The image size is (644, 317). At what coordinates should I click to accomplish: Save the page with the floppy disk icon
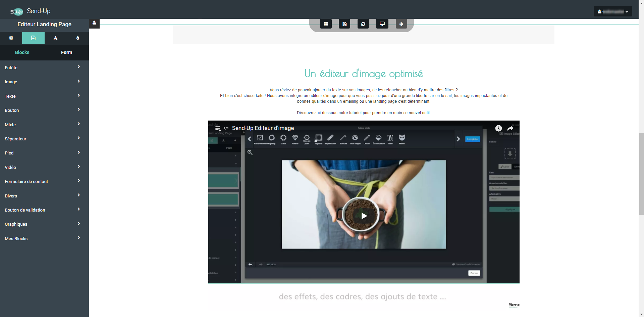click(344, 24)
